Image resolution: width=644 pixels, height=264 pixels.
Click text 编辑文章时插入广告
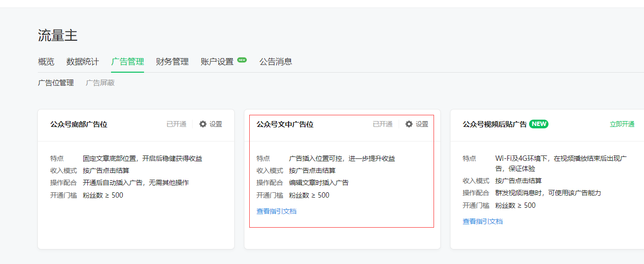tap(319, 183)
